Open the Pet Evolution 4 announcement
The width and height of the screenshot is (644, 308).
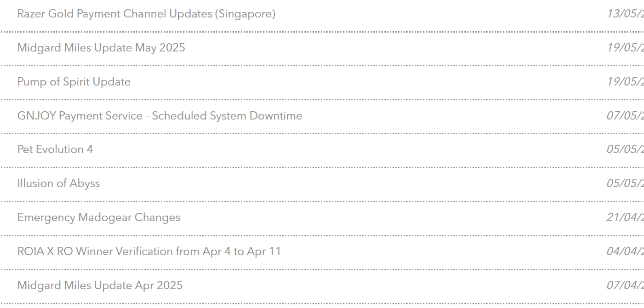[55, 149]
